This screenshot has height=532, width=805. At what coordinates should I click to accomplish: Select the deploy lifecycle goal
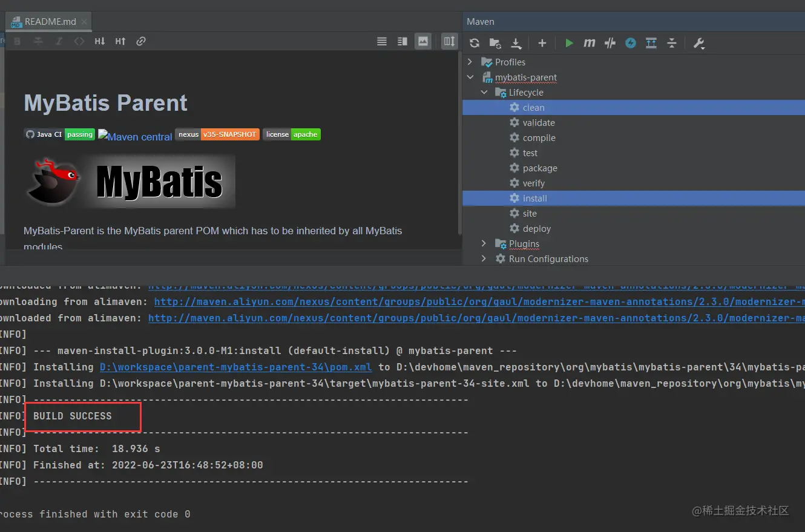634,228
